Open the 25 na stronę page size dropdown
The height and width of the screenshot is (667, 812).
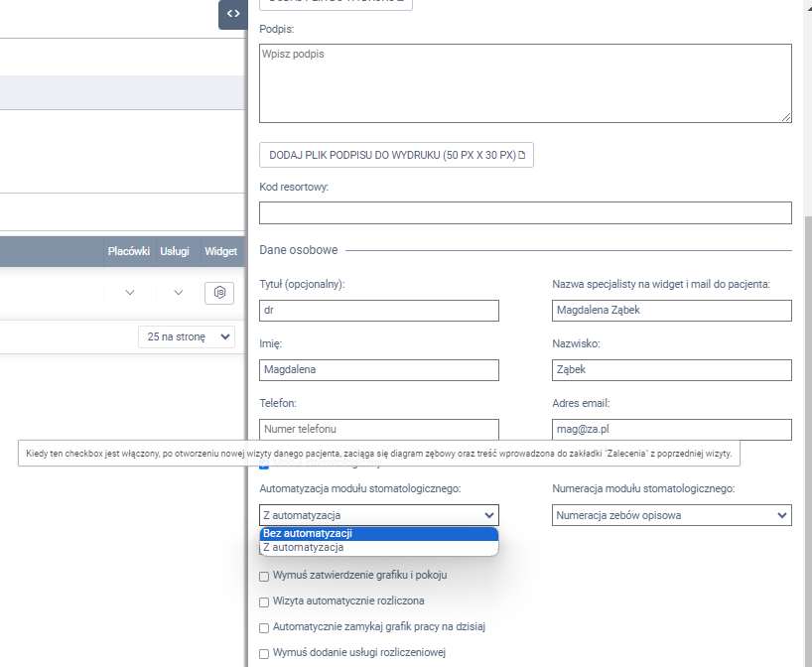[188, 337]
